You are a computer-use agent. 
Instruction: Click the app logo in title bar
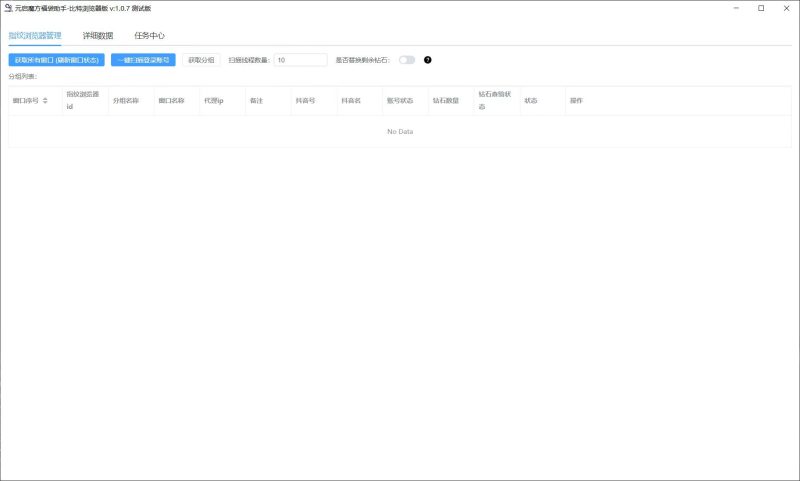pyautogui.click(x=8, y=8)
